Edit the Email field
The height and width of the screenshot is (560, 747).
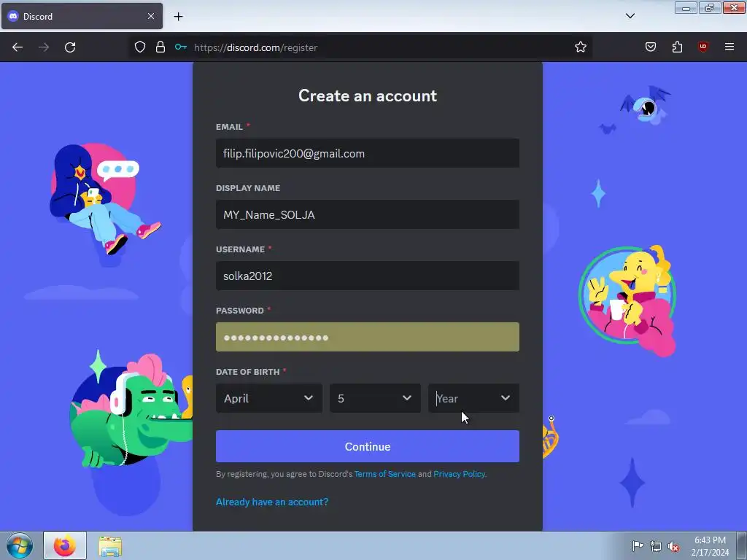[x=368, y=153]
